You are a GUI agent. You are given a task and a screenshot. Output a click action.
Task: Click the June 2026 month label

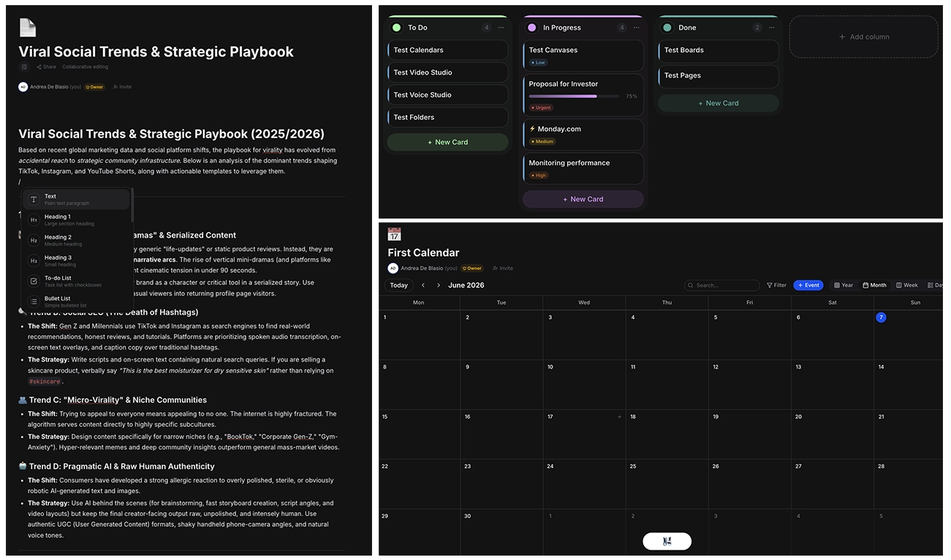466,285
